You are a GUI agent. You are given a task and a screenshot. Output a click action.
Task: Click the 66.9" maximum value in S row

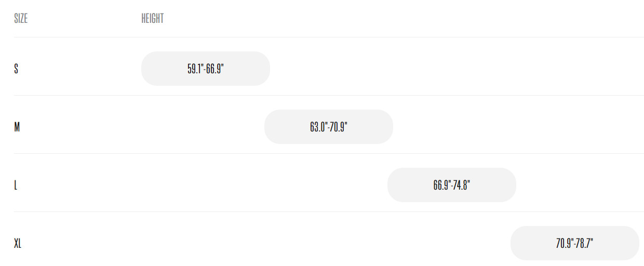pyautogui.click(x=215, y=69)
